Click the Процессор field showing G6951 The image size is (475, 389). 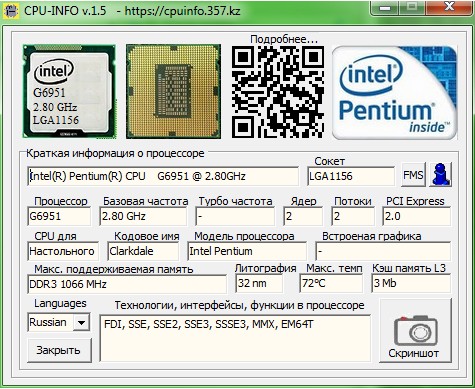(59, 216)
